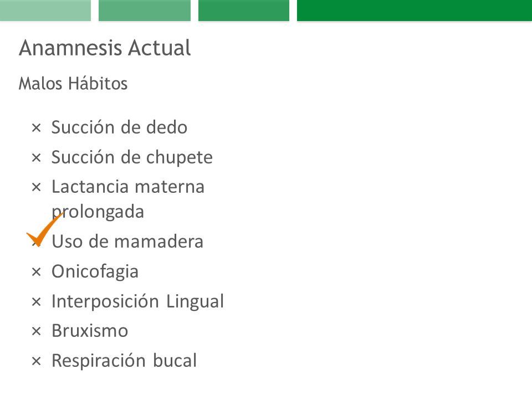This screenshot has height=399, width=532.
Task: Click the second light green header block
Action: point(145,11)
